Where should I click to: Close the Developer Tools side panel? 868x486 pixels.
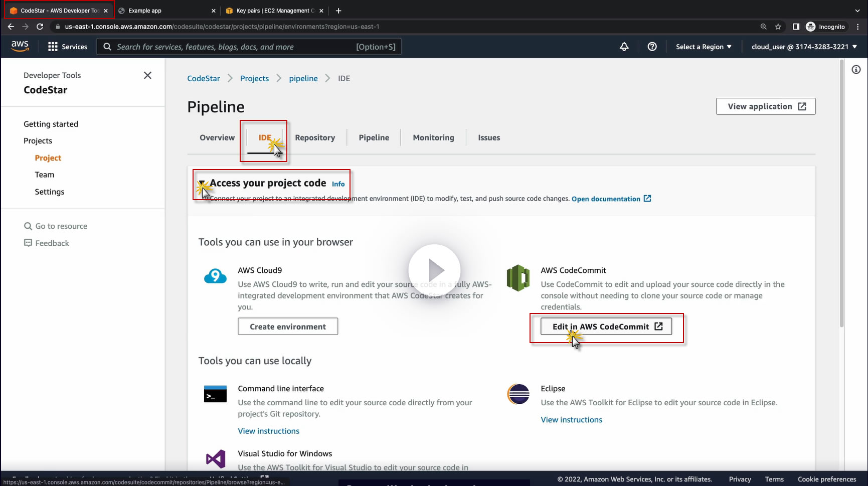[147, 75]
